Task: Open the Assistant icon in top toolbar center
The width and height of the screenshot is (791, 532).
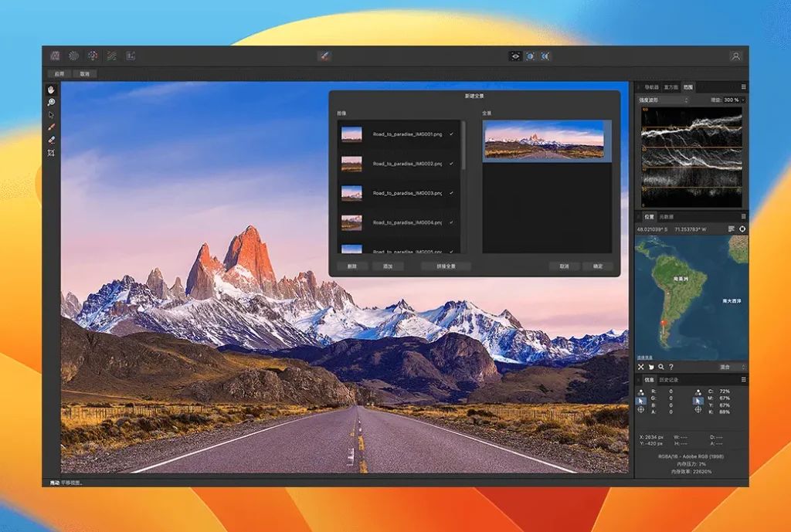Action: click(x=324, y=56)
